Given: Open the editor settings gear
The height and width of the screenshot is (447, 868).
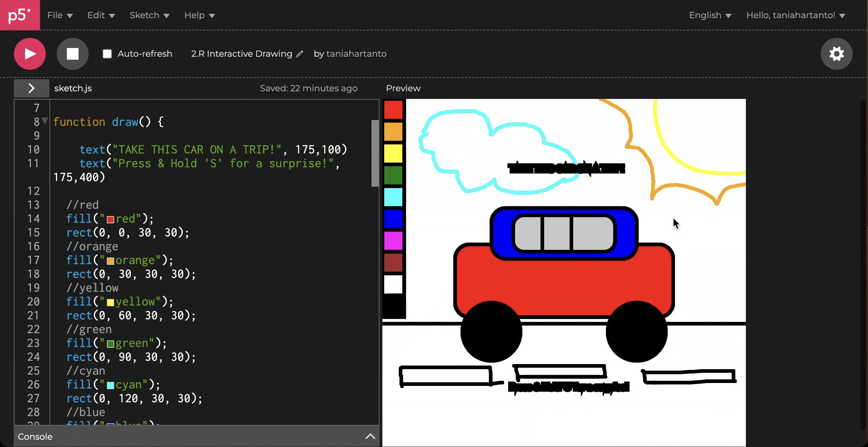Looking at the screenshot, I should click(x=836, y=53).
